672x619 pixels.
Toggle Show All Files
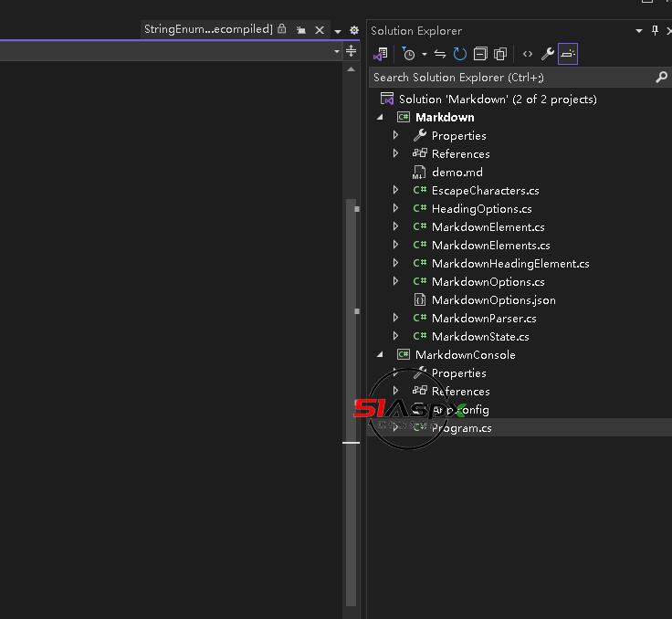coord(500,54)
